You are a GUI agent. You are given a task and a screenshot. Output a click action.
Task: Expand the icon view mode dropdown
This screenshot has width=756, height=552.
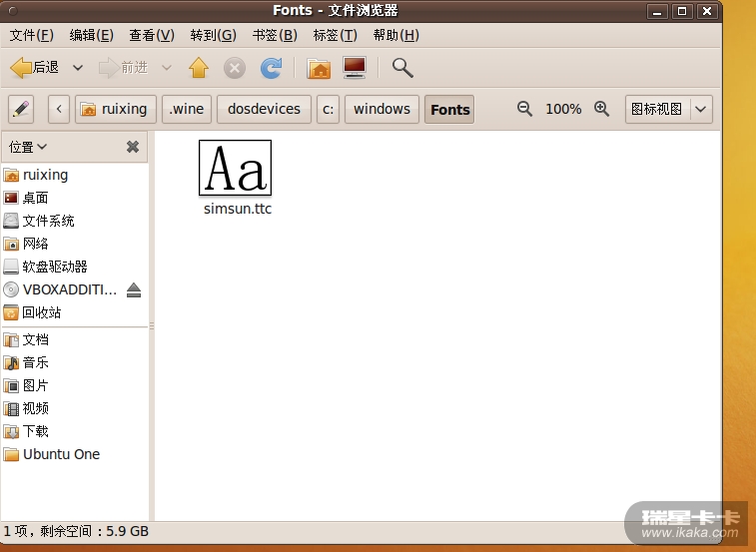coord(701,109)
